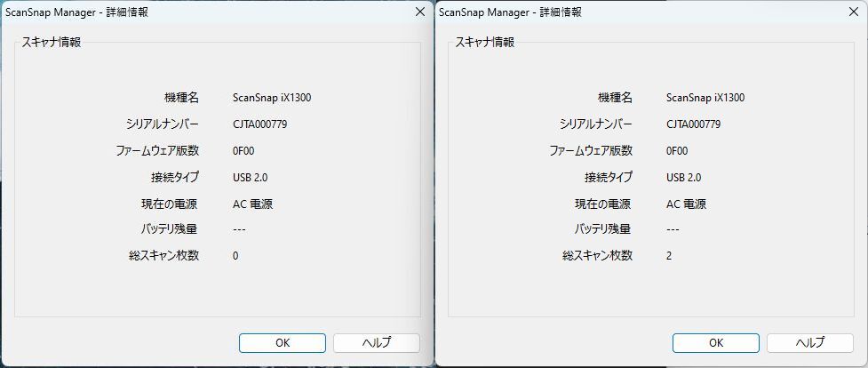This screenshot has height=368, width=868.
Task: Click ScanSnap iX1300 model name in left dialog
Action: pyautogui.click(x=272, y=98)
